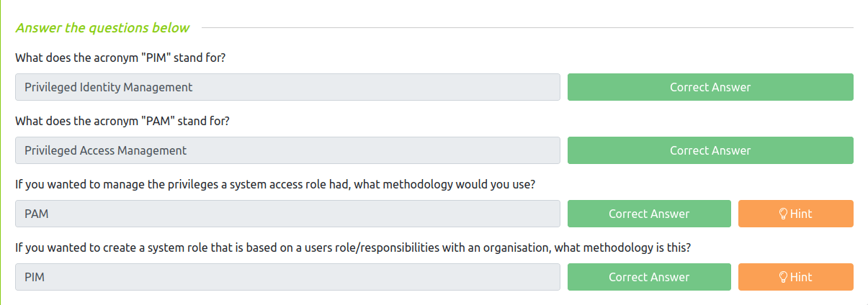Viewport: 868px width, 305px height.
Task: Open the Hint for the role/responsibilities question
Action: tap(795, 277)
